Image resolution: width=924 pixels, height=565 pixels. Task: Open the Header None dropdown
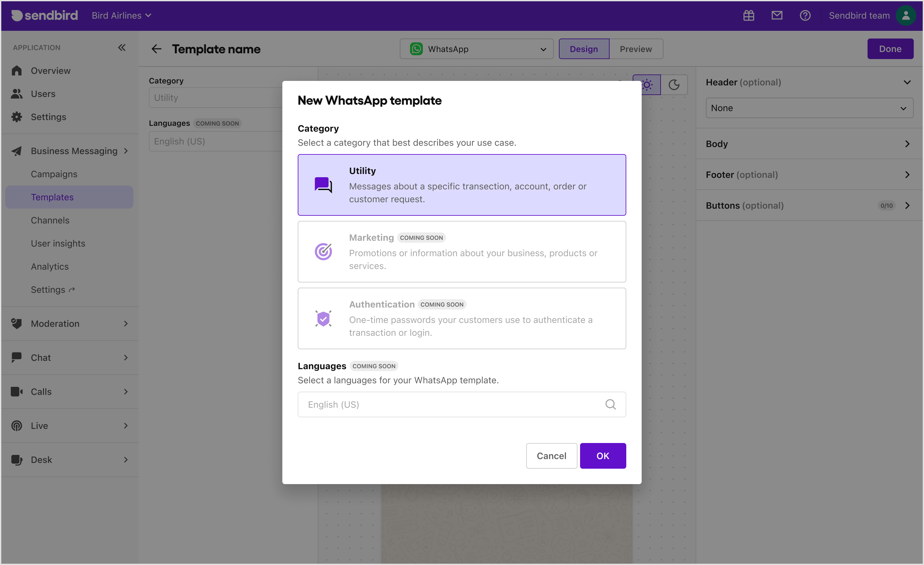coord(809,108)
